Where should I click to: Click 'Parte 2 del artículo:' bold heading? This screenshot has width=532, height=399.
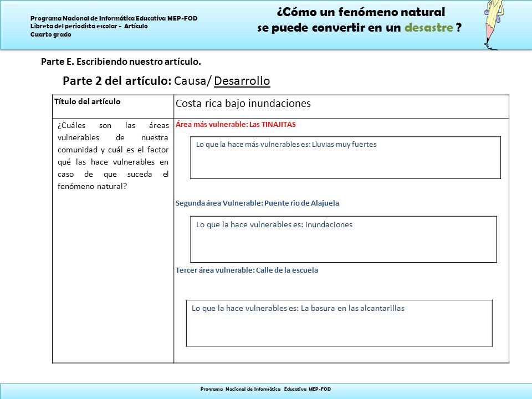tap(117, 81)
